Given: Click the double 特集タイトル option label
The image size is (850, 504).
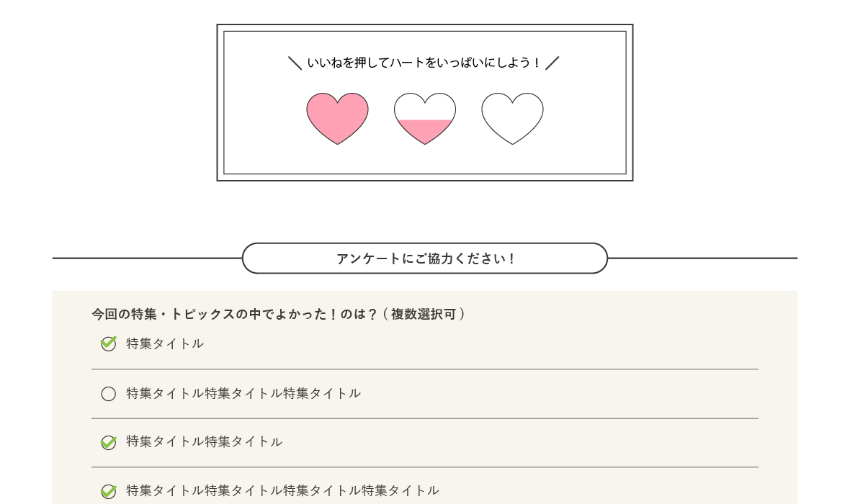Looking at the screenshot, I should tap(205, 441).
